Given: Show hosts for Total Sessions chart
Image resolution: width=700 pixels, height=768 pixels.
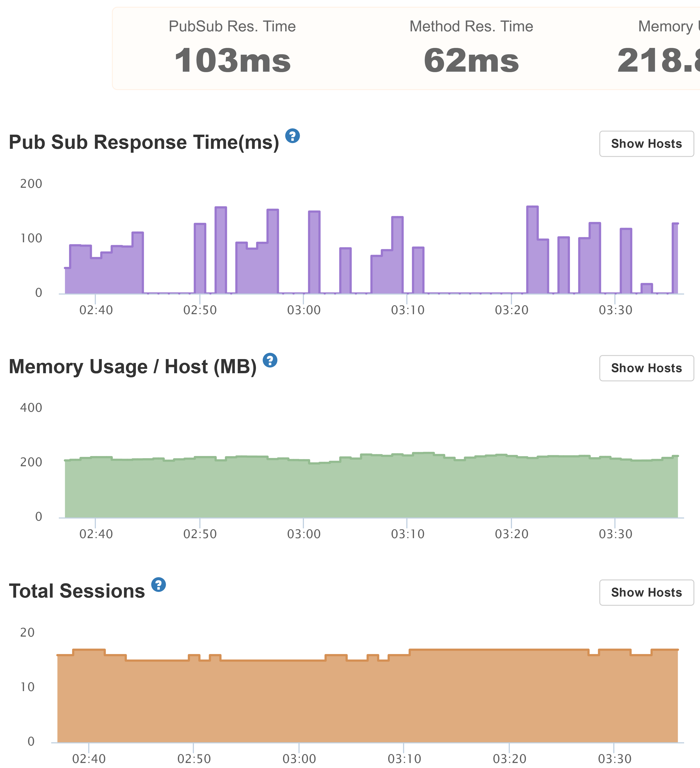Looking at the screenshot, I should (x=646, y=592).
